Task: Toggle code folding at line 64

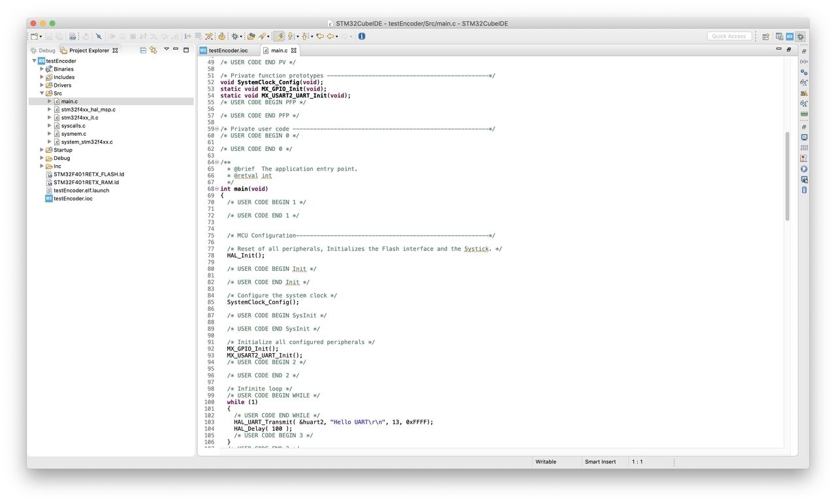Action: point(217,163)
